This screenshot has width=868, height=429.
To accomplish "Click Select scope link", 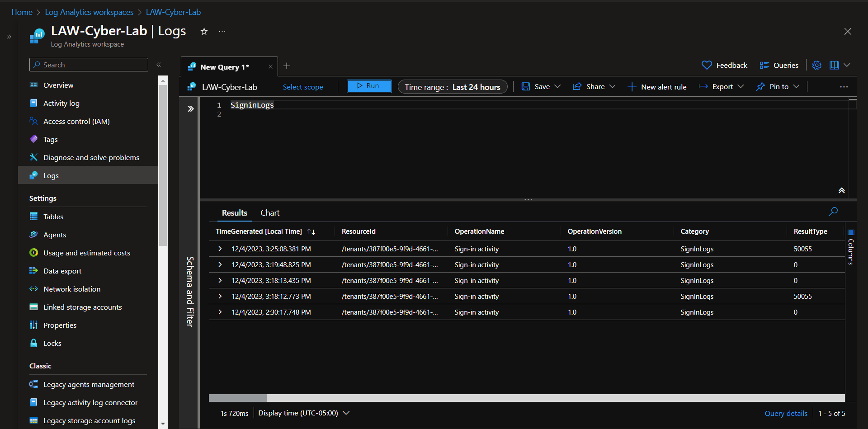I will pos(303,87).
